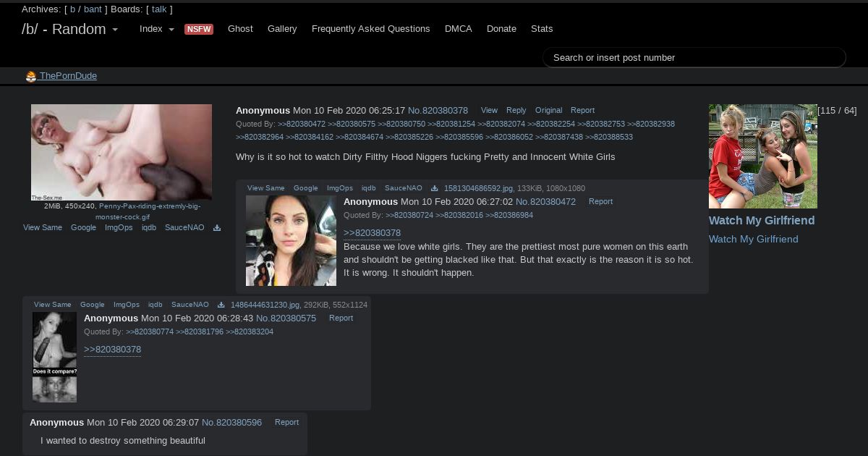868x456 pixels.
Task: Click download icon beside 1581304686592.jpg
Action: point(434,188)
